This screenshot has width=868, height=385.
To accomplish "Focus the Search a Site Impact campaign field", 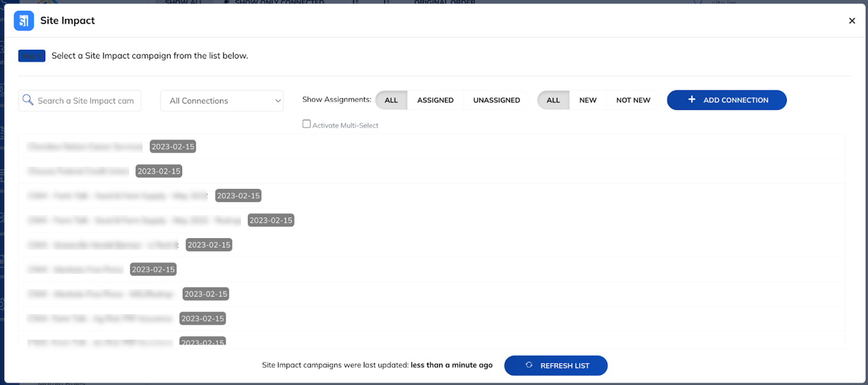I will point(80,100).
